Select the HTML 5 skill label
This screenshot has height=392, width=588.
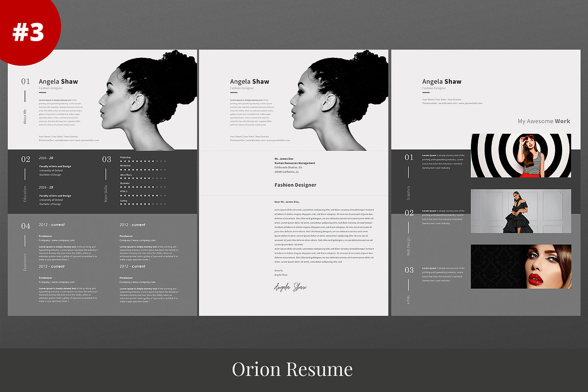pyautogui.click(x=124, y=192)
